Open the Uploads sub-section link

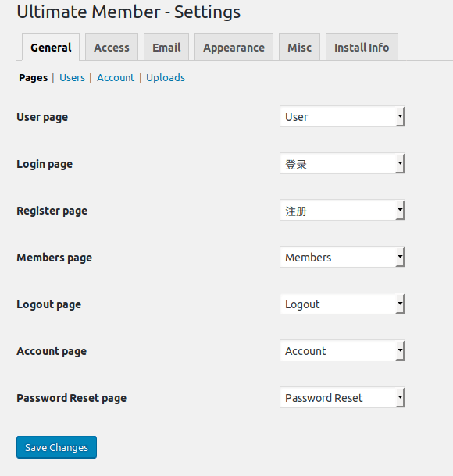[166, 78]
